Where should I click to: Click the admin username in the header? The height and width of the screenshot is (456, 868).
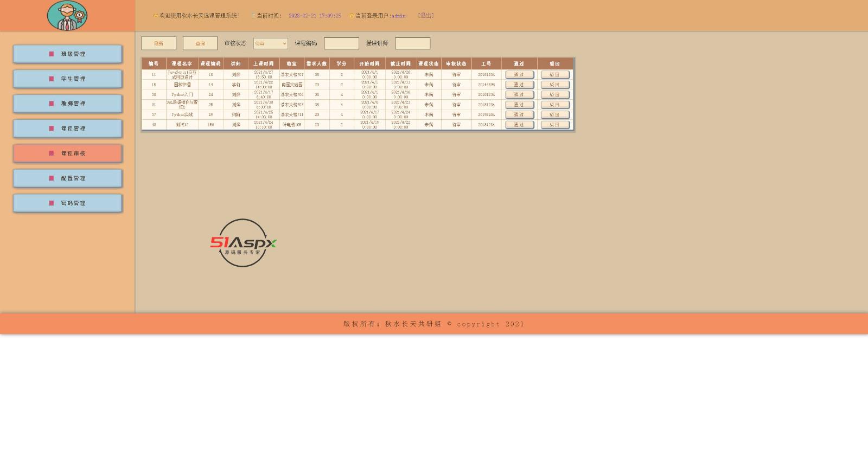399,16
